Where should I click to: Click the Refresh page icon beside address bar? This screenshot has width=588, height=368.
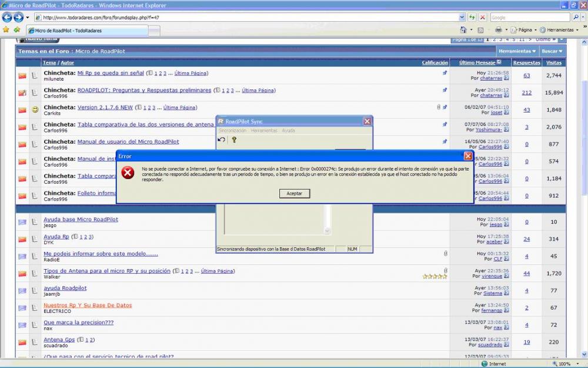[x=472, y=18]
